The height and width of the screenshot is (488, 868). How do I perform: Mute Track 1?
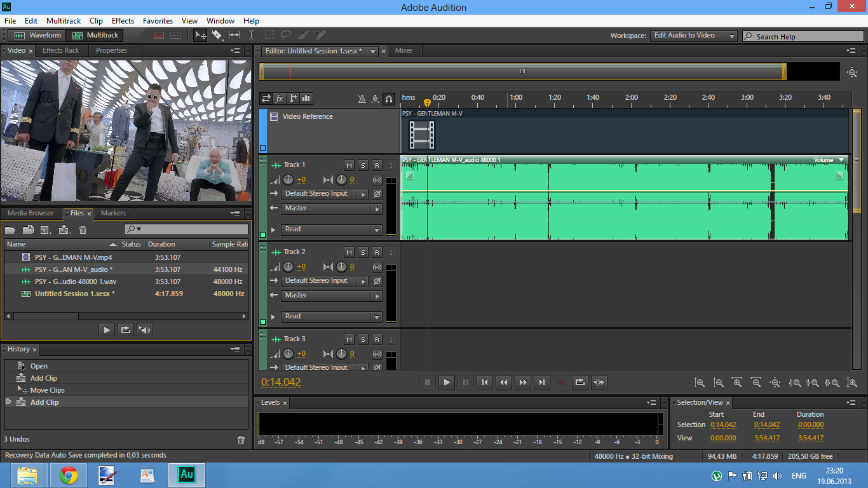(349, 165)
